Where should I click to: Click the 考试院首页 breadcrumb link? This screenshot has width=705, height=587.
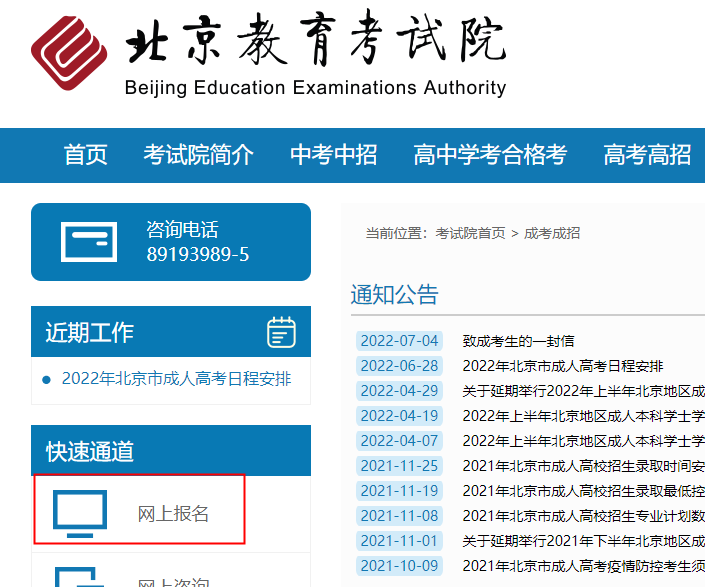click(470, 233)
